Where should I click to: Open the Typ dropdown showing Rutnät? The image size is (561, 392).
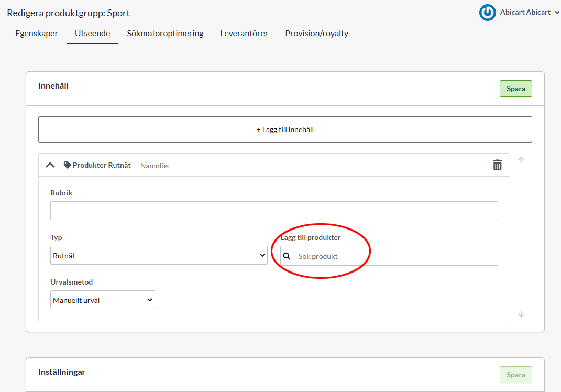tap(159, 256)
